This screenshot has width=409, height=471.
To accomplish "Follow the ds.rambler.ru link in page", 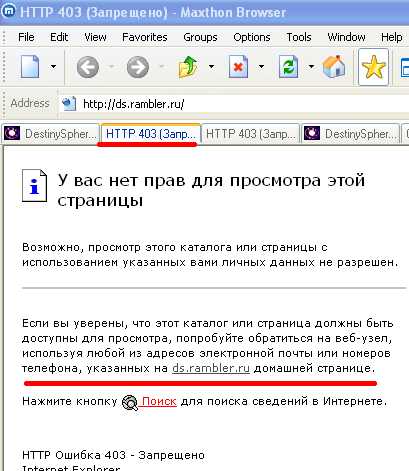I will (x=211, y=368).
